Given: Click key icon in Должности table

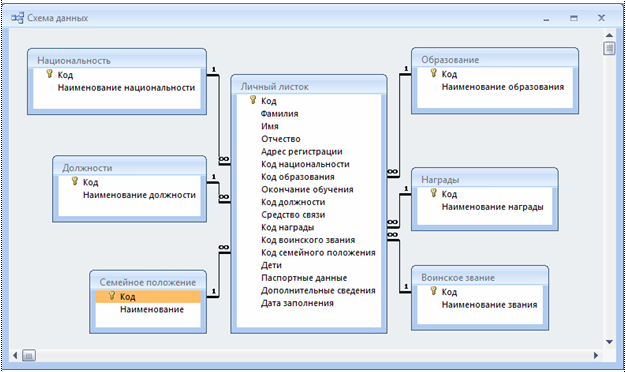Looking at the screenshot, I should (x=75, y=181).
